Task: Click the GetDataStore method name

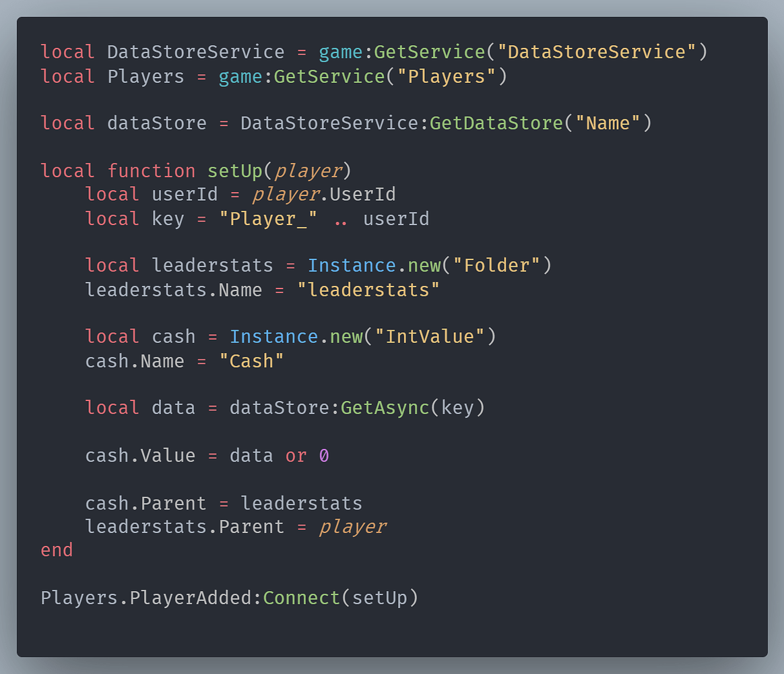Action: coord(496,123)
